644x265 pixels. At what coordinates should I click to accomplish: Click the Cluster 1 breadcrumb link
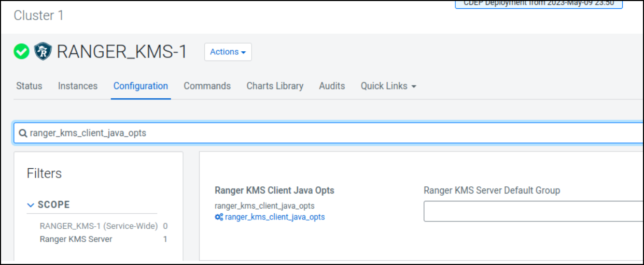(39, 16)
